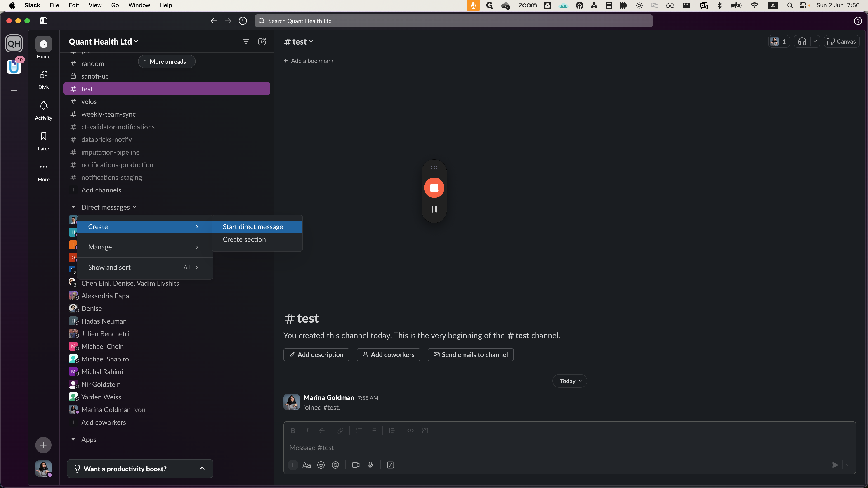This screenshot has width=868, height=488.
Task: Collapse the Apps section
Action: pos(73,439)
